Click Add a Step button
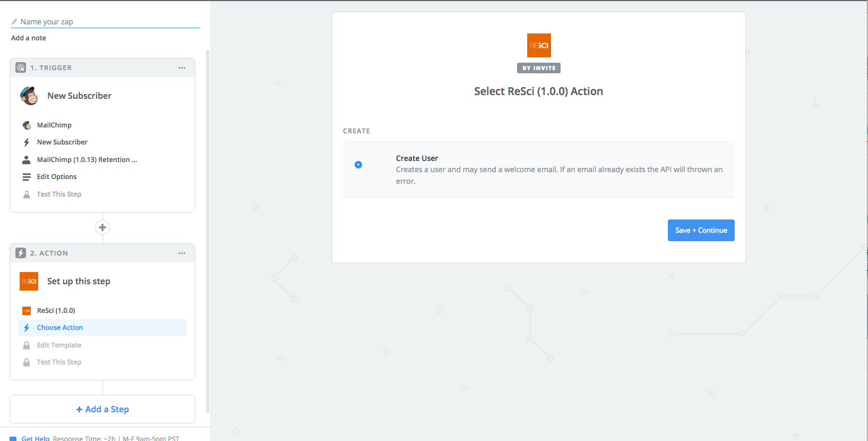This screenshot has width=868, height=441. pos(102,409)
